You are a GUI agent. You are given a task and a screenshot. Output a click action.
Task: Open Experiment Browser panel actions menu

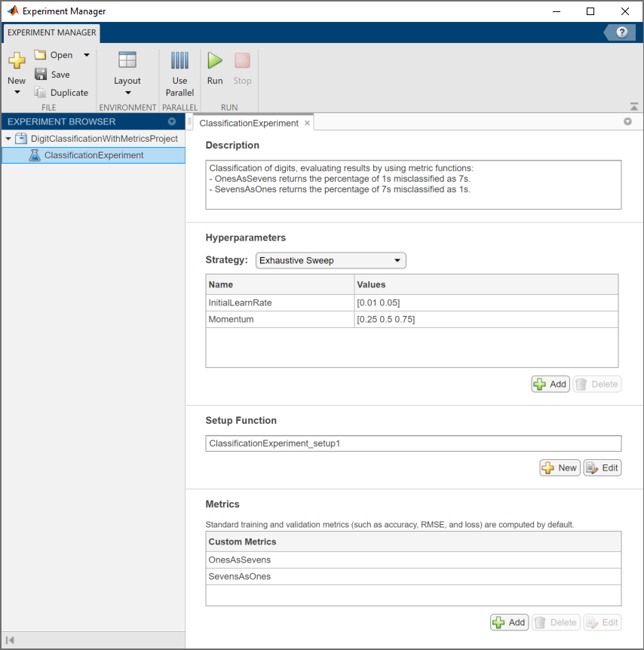click(x=172, y=121)
